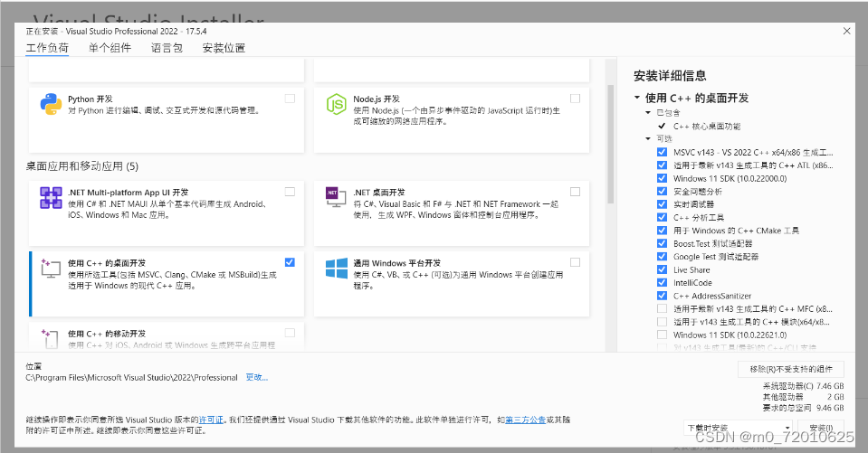868x453 pixels.
Task: Click the 使用 C++ 的移动开发 phone icon
Action: tap(50, 338)
